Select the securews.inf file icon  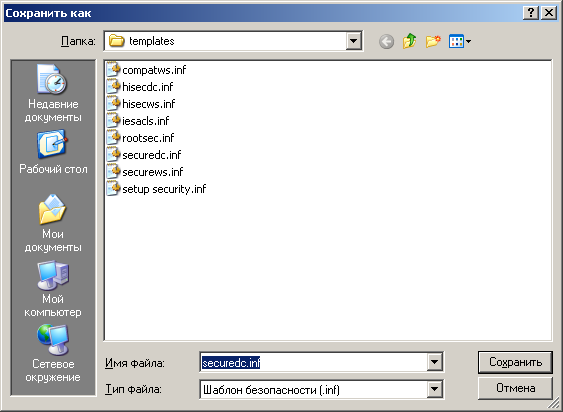pos(113,172)
